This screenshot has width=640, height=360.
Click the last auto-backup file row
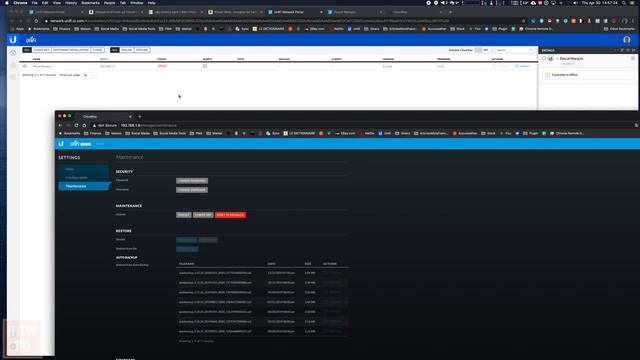click(x=262, y=331)
